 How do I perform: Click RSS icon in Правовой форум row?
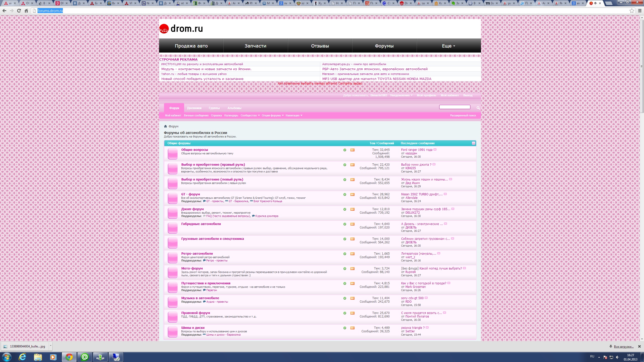(x=352, y=313)
